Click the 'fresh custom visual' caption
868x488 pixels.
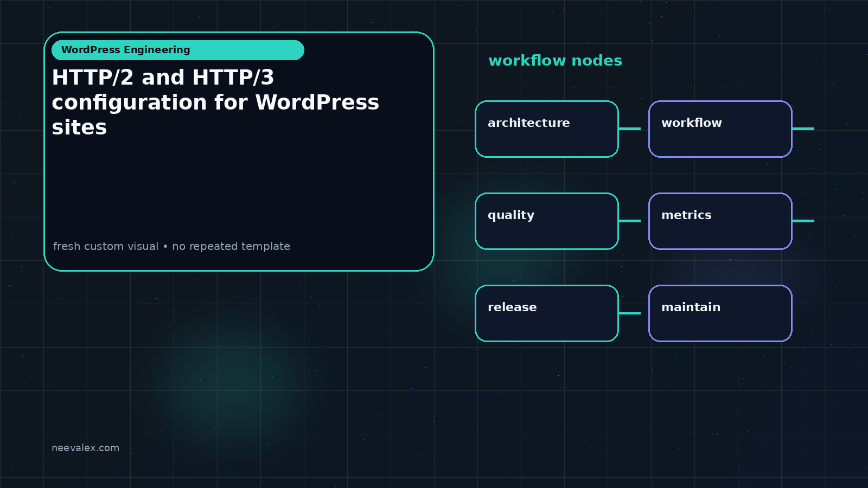click(x=171, y=246)
